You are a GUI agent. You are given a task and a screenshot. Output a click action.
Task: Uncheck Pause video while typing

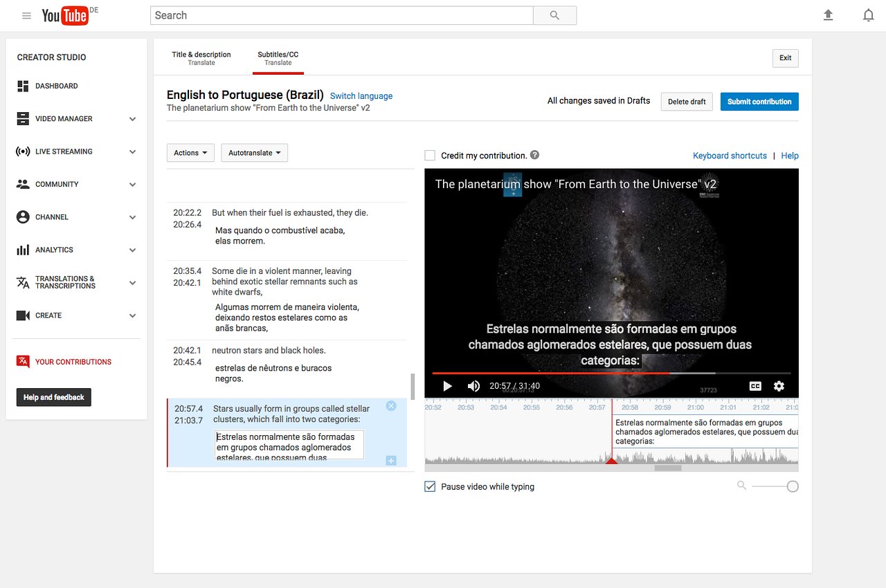[430, 487]
